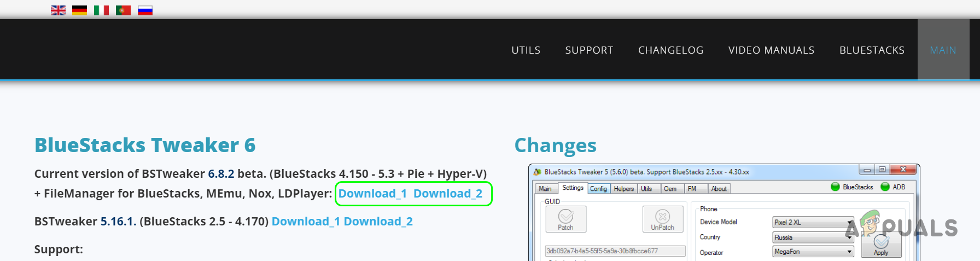
Task: Click the 5.16.1 version number
Action: (118, 222)
